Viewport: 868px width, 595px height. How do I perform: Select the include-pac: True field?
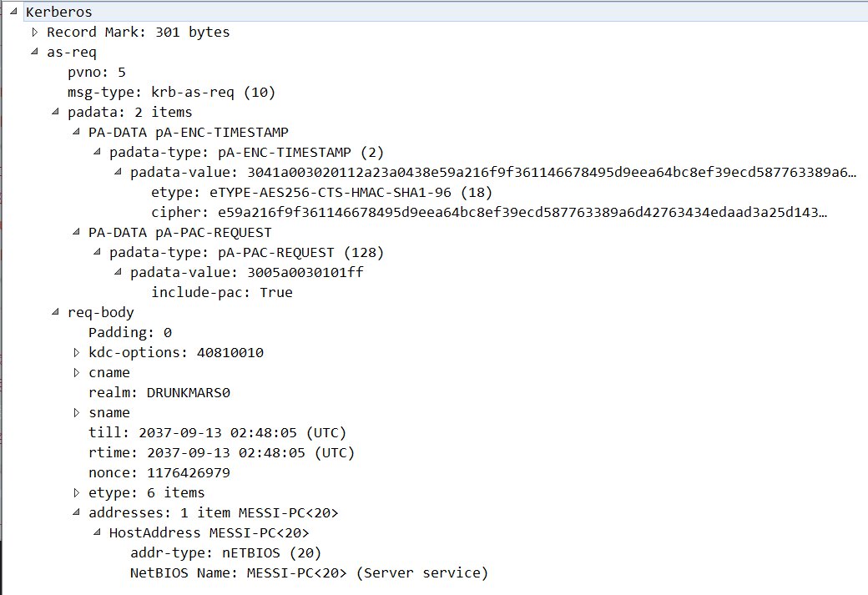[x=222, y=292]
